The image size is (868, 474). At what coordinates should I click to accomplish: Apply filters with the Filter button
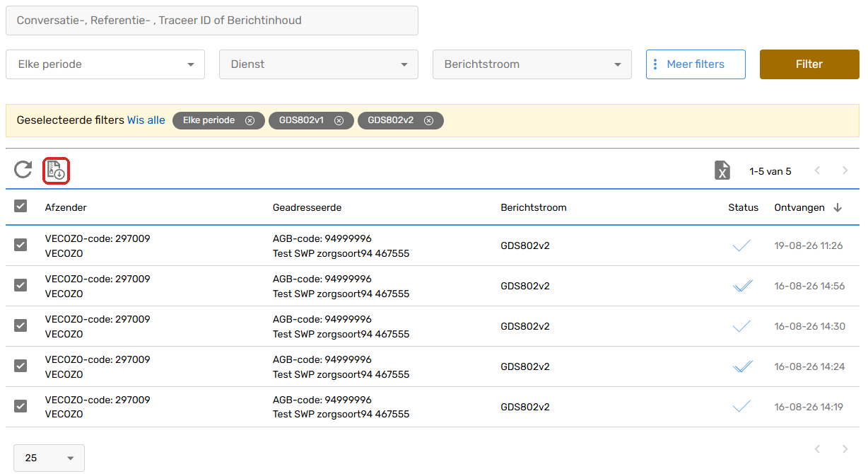[x=809, y=64]
